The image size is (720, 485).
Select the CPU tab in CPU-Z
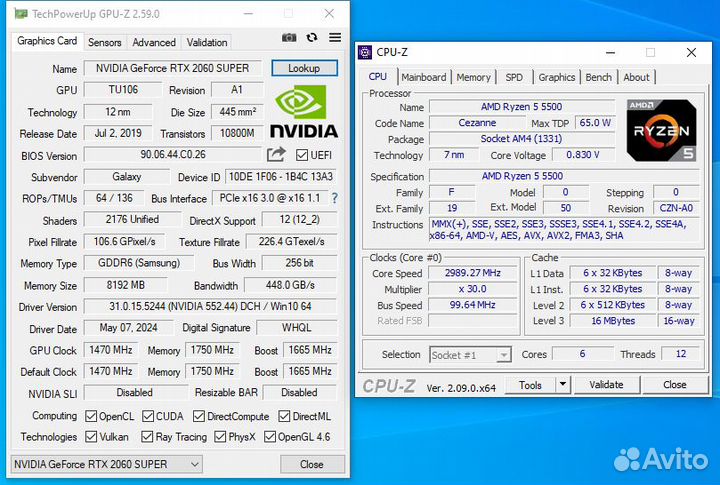(378, 77)
